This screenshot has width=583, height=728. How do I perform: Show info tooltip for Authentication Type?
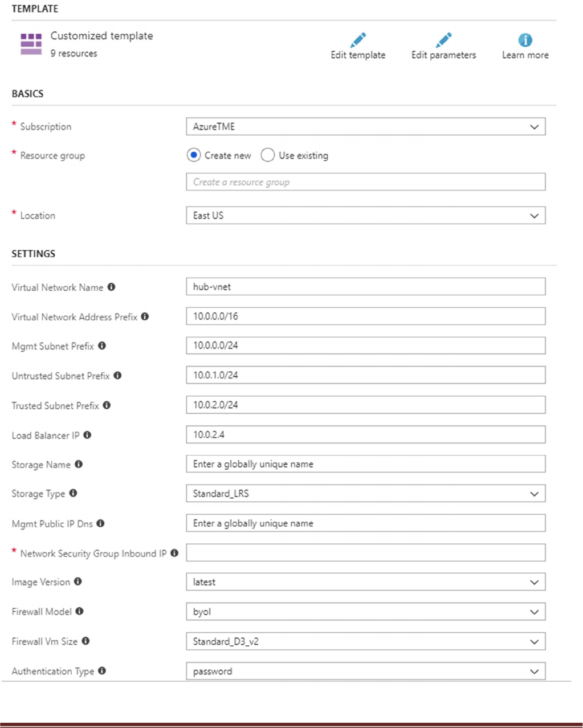(x=102, y=671)
